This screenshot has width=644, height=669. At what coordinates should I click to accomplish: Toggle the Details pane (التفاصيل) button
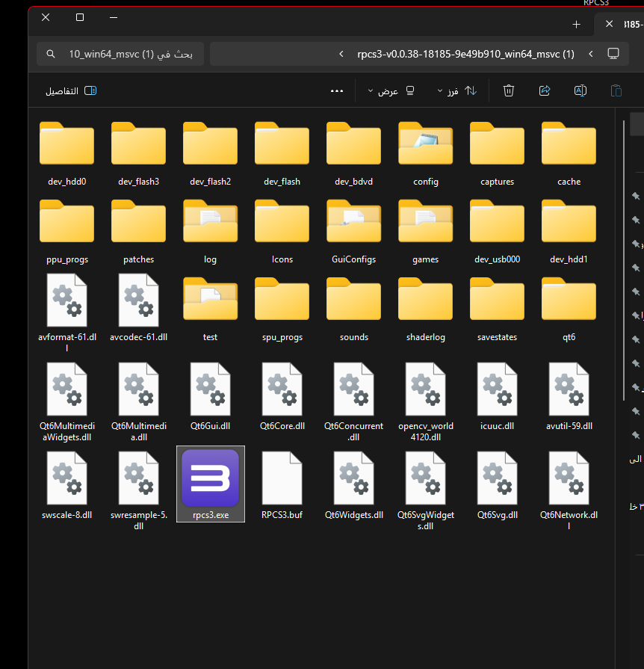point(71,91)
